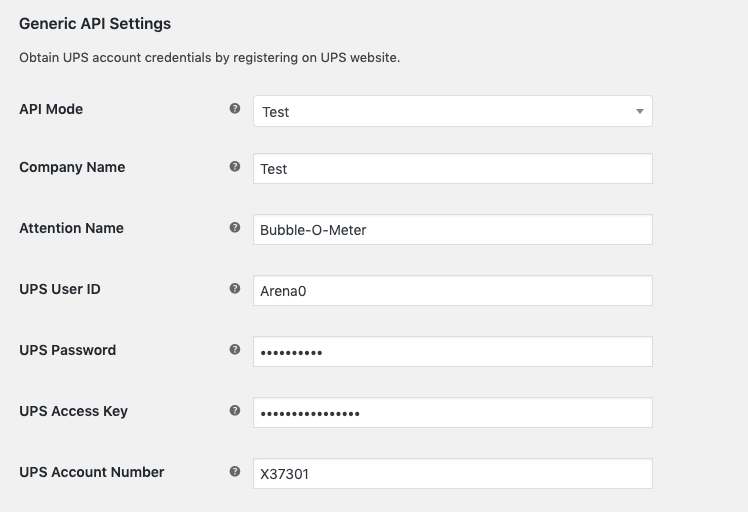
Task: Click the help icon beside UPS Access Key
Action: click(235, 410)
